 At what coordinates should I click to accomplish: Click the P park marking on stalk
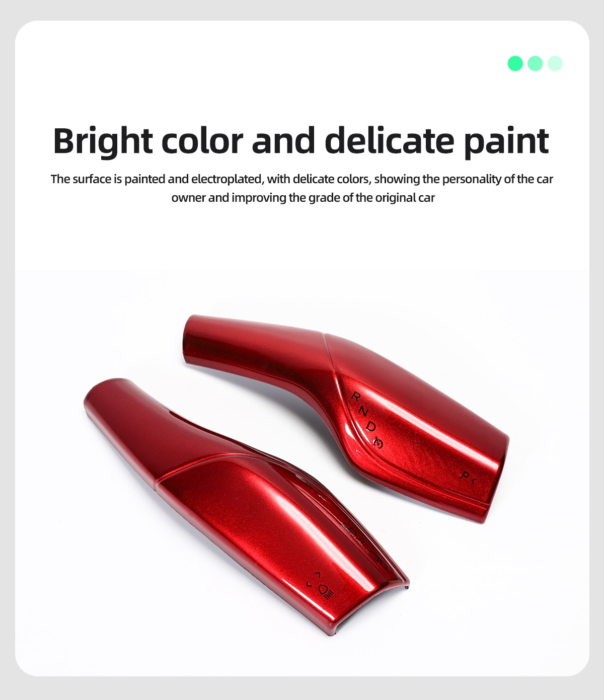465,475
